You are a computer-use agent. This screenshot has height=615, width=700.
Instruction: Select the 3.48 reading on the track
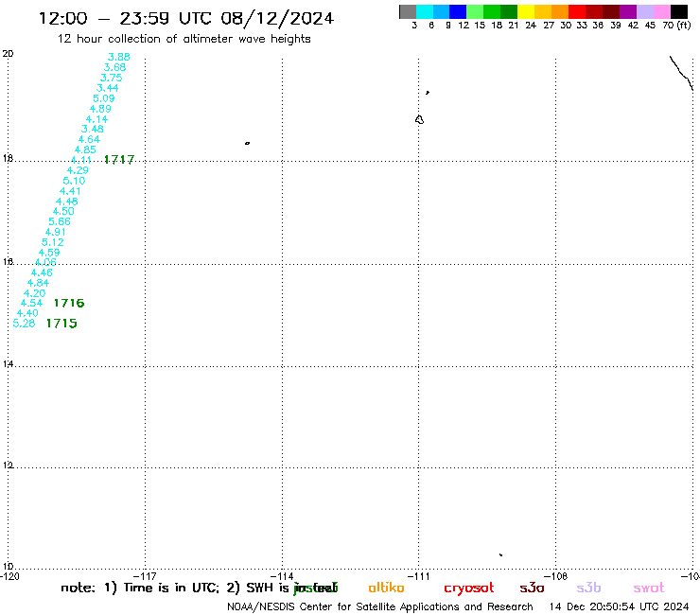[93, 129]
